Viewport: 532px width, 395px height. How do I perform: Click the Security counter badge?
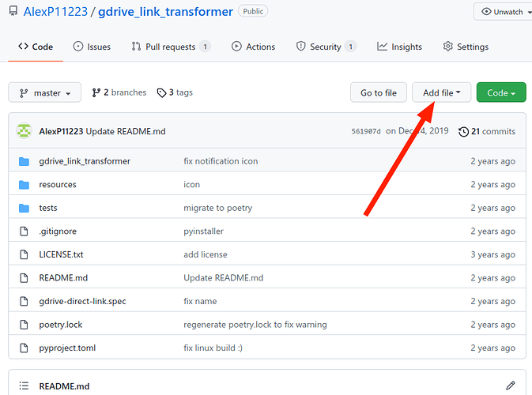point(351,47)
